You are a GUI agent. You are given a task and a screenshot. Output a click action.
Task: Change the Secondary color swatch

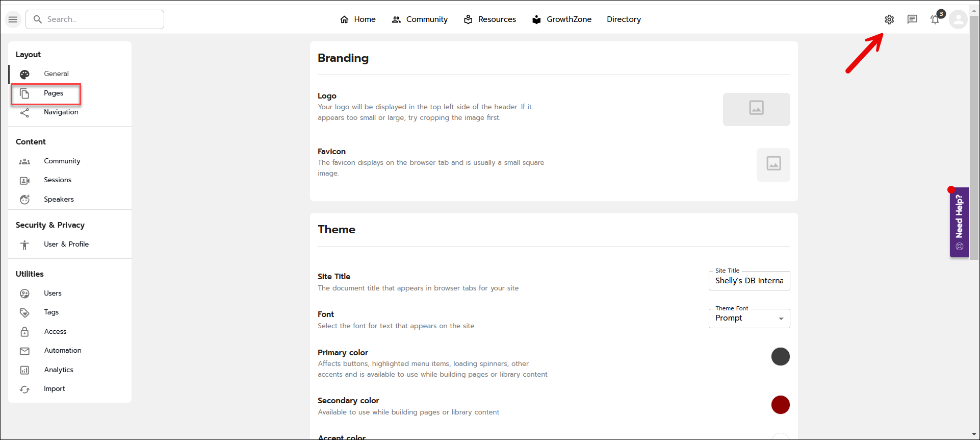tap(780, 405)
